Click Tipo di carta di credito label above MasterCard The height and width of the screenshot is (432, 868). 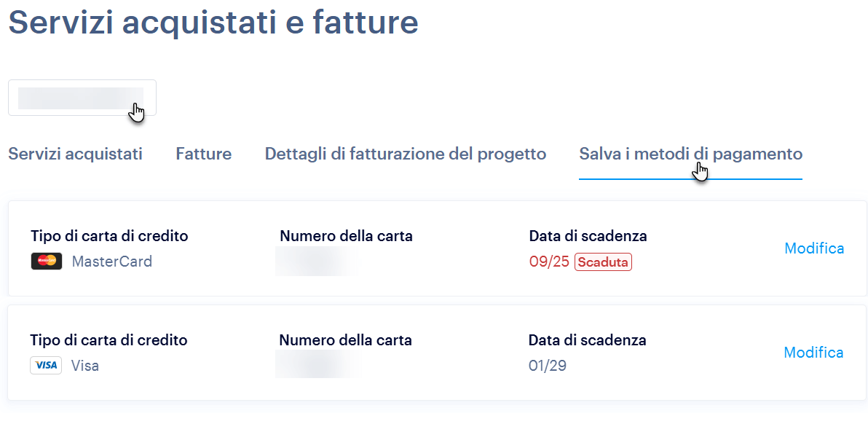[109, 235]
